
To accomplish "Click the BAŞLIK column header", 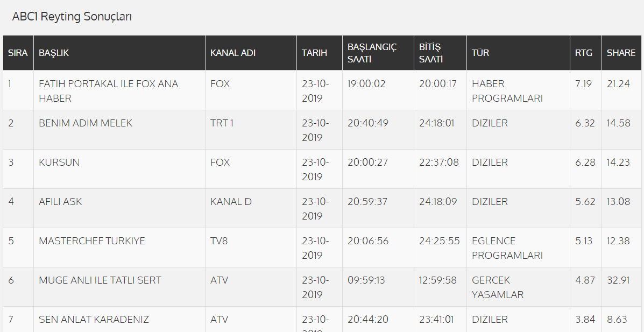I will [54, 53].
